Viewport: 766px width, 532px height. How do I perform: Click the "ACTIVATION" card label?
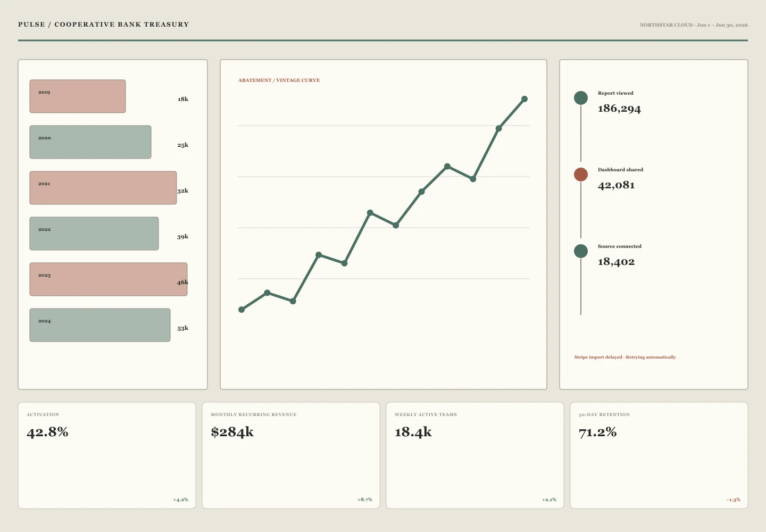click(x=43, y=414)
